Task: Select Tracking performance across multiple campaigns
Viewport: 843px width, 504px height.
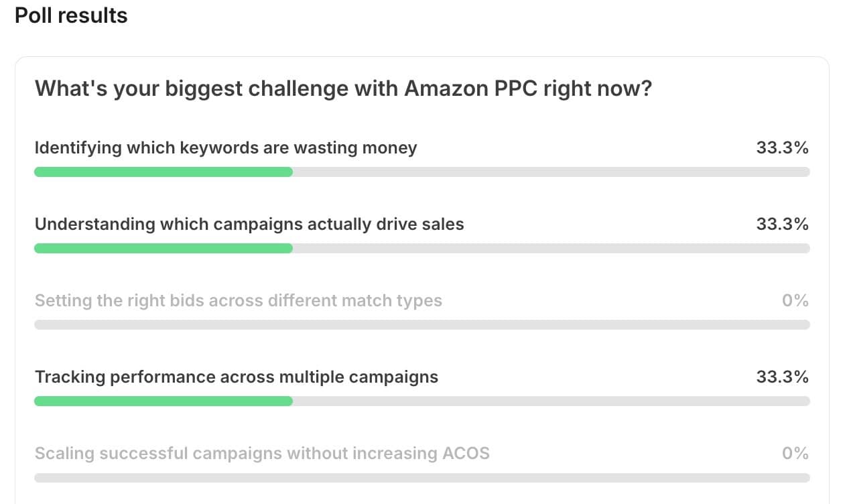Action: click(237, 377)
